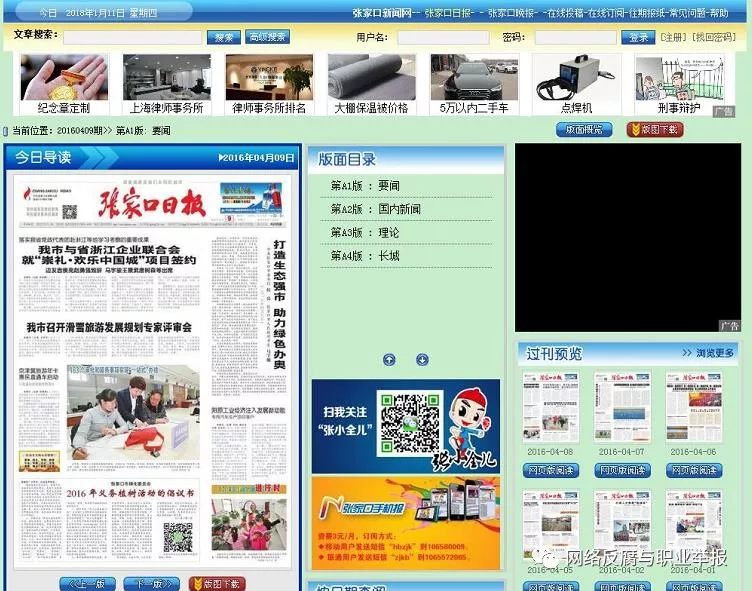Image resolution: width=752 pixels, height=591 pixels.
Task: Open 高级搜索 advanced search
Action: click(267, 36)
